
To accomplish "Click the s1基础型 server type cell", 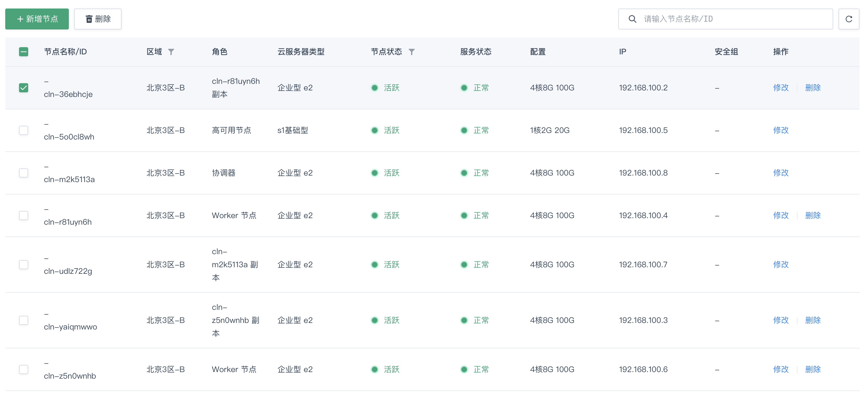I will click(x=292, y=130).
